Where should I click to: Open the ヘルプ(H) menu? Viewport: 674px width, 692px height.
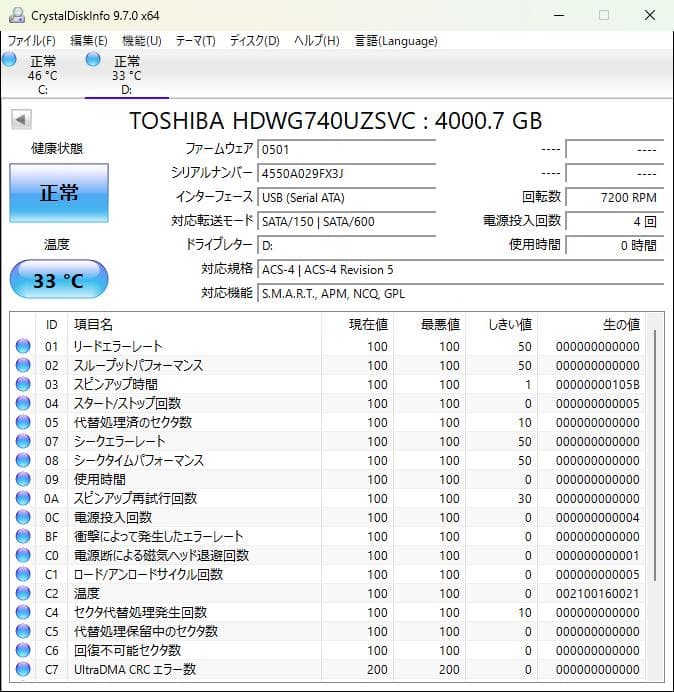point(317,41)
